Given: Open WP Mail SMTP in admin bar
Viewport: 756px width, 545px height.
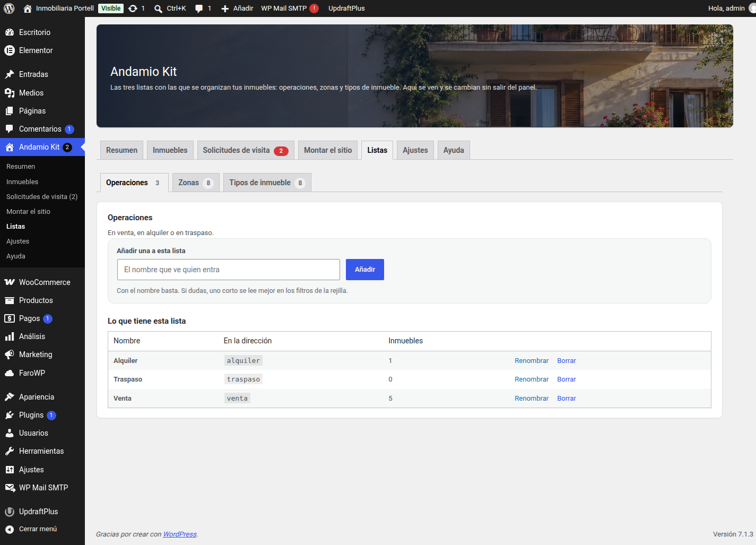Looking at the screenshot, I should click(x=290, y=8).
